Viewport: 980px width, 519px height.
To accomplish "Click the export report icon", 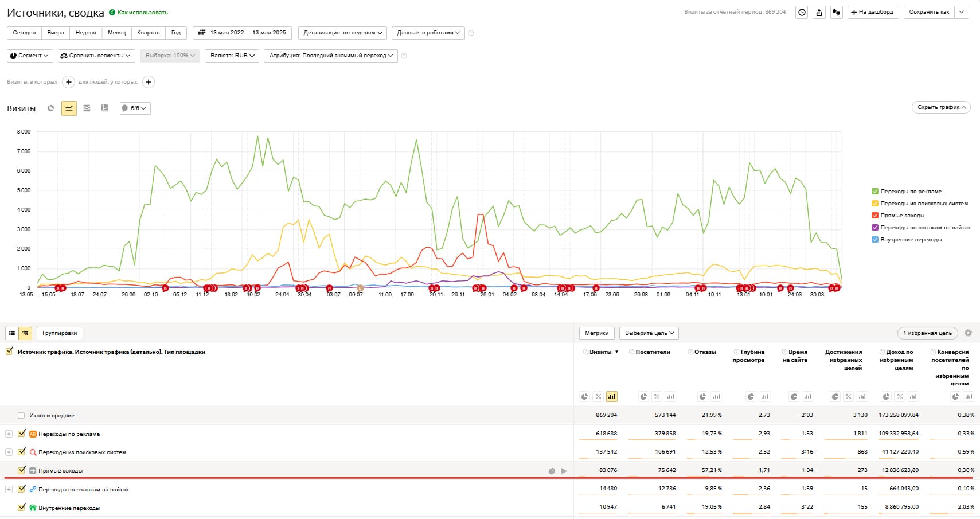I will (x=819, y=12).
